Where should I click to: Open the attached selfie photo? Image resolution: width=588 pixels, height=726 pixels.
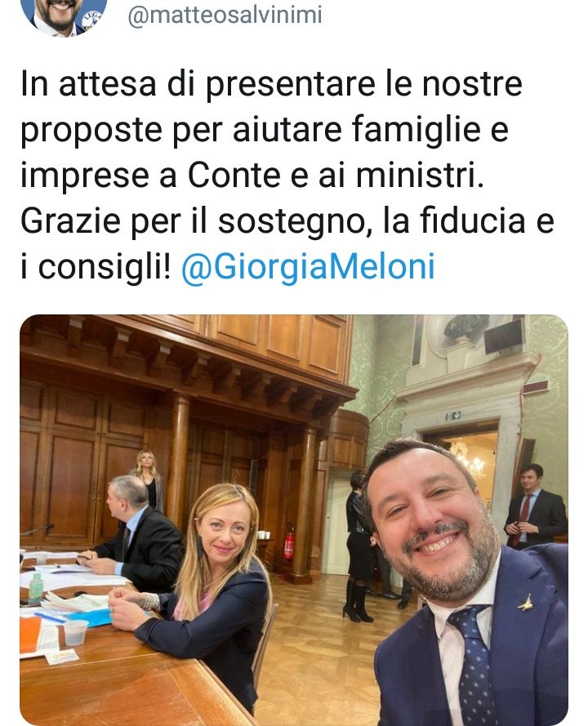294,519
